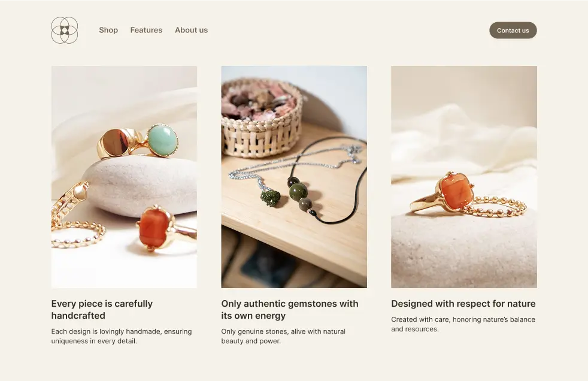
Task: Go to the Features page link
Action: coord(146,30)
